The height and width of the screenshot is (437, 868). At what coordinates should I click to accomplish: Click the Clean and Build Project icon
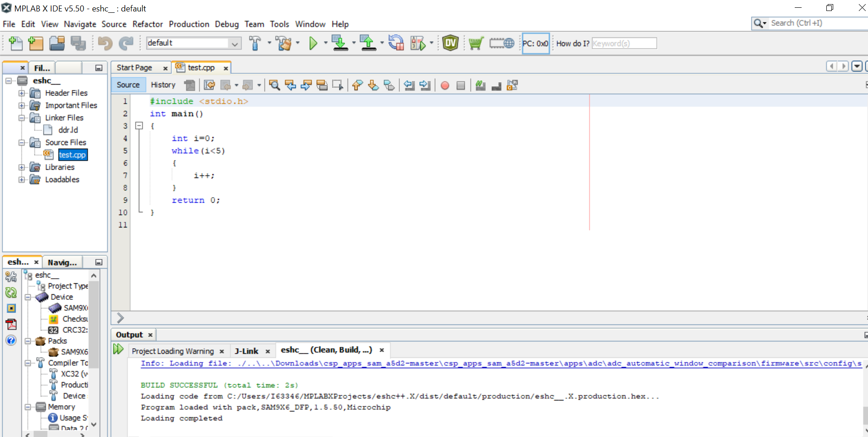(284, 43)
